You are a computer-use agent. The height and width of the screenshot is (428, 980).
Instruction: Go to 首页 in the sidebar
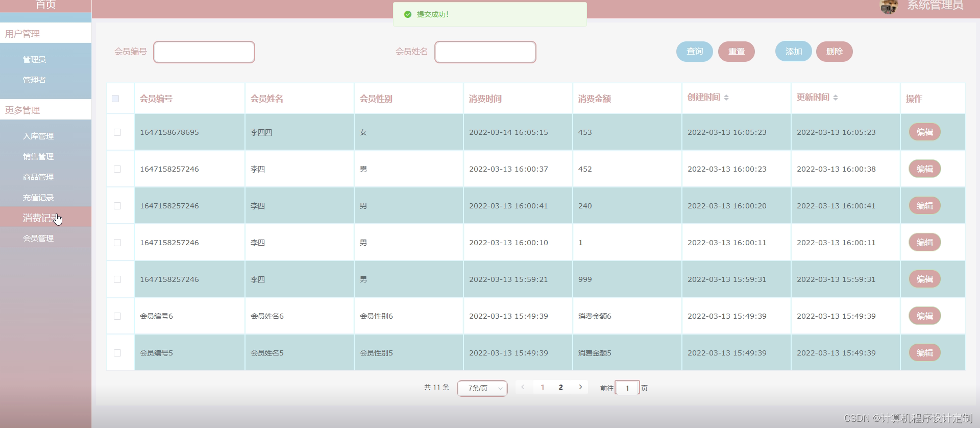(x=45, y=5)
